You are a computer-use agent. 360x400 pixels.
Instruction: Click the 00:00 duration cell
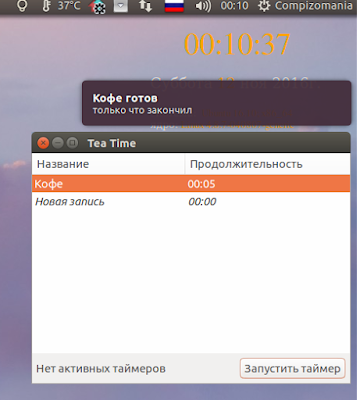(202, 202)
